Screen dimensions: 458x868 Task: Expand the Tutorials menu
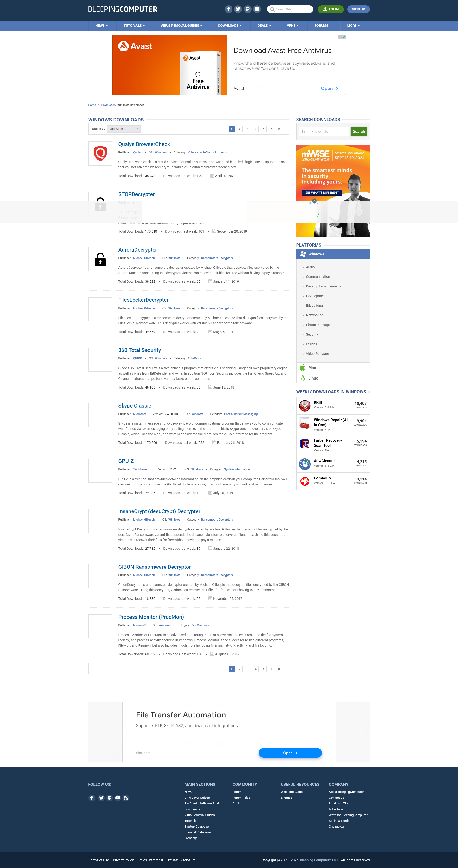(134, 26)
